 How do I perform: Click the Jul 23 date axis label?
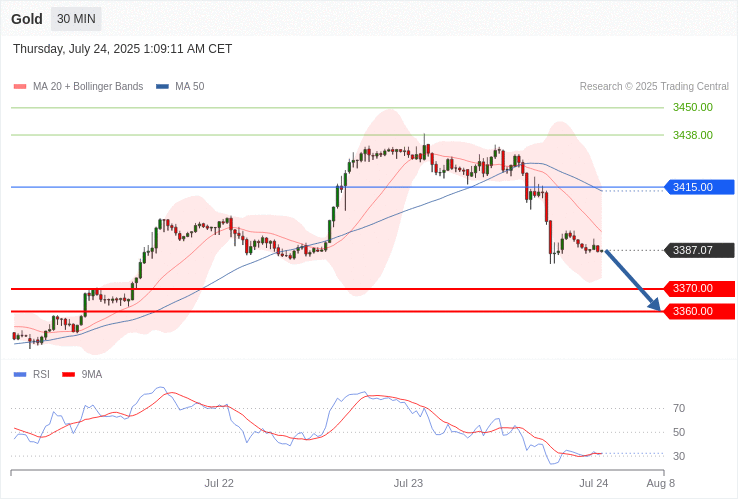coord(408,484)
